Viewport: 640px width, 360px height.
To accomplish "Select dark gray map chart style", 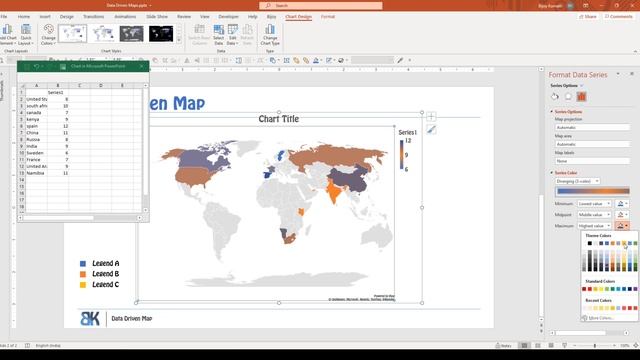I will pyautogui.click(x=131, y=34).
